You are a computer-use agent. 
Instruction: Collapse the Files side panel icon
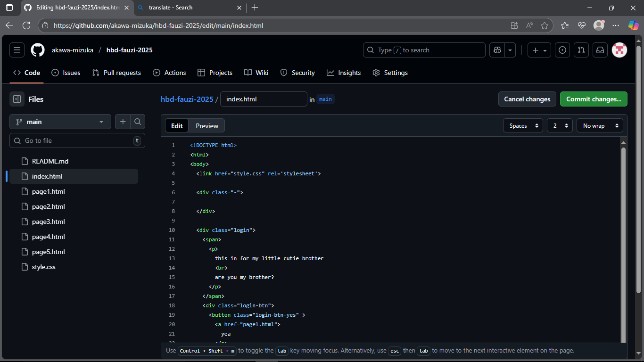pyautogui.click(x=17, y=99)
